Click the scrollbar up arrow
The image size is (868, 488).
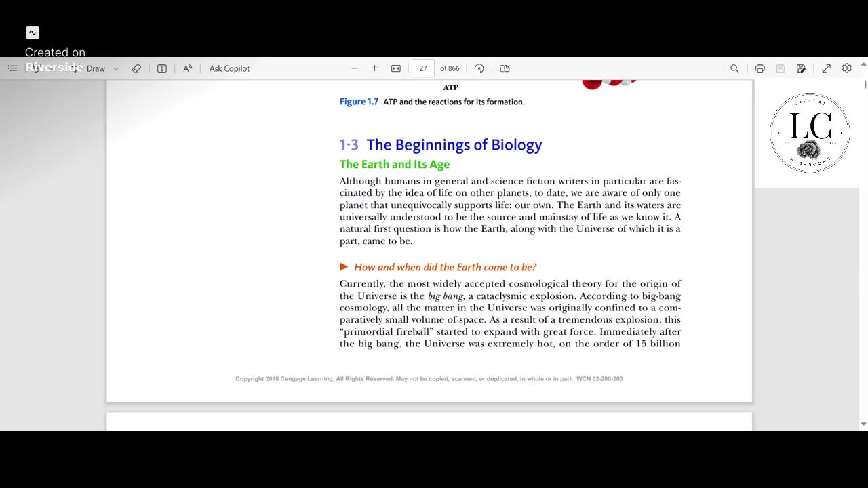[x=863, y=64]
